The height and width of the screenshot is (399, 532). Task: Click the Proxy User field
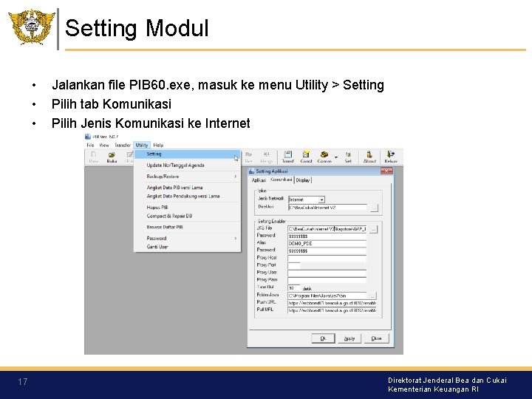pyautogui.click(x=327, y=273)
